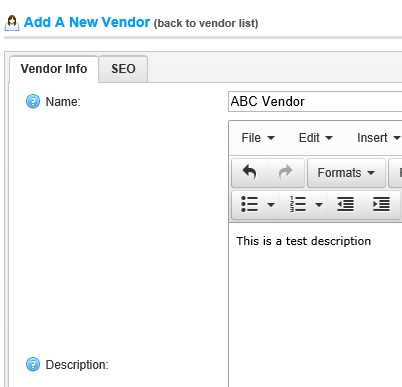This screenshot has width=402, height=387.
Task: Open the bullet list style dropdown arrow
Action: click(x=271, y=204)
